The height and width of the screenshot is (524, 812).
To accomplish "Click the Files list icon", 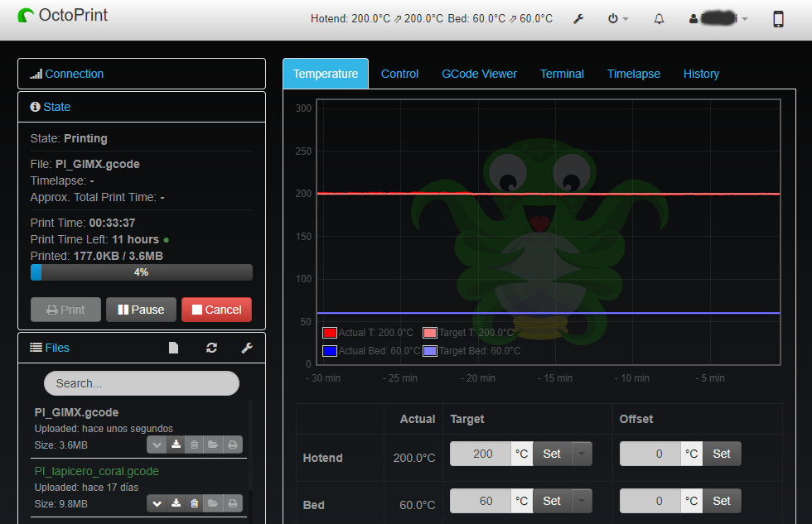I will (x=36, y=348).
